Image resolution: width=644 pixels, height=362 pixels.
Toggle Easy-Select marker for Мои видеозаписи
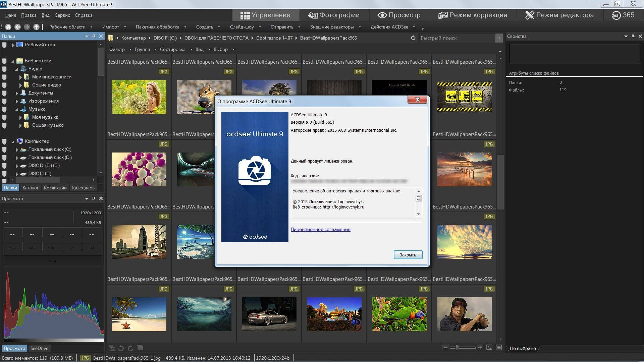(x=4, y=77)
